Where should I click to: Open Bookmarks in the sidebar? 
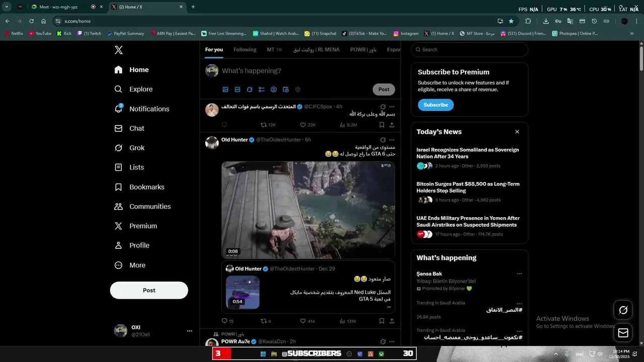pyautogui.click(x=140, y=187)
